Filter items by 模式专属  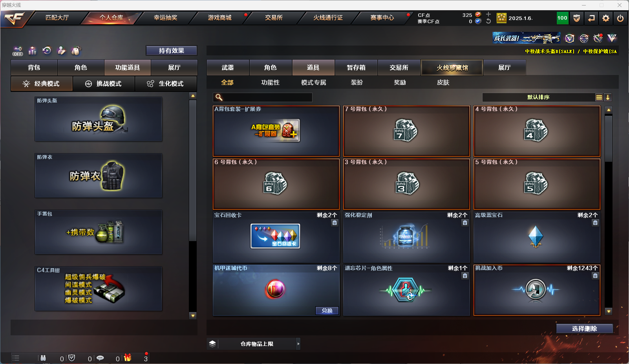pyautogui.click(x=314, y=82)
